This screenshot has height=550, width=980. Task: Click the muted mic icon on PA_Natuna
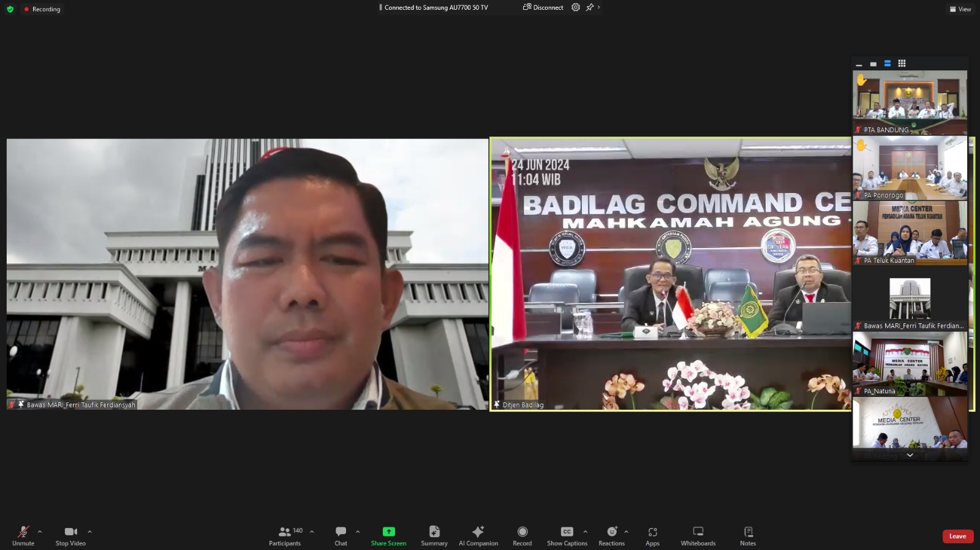pos(858,391)
